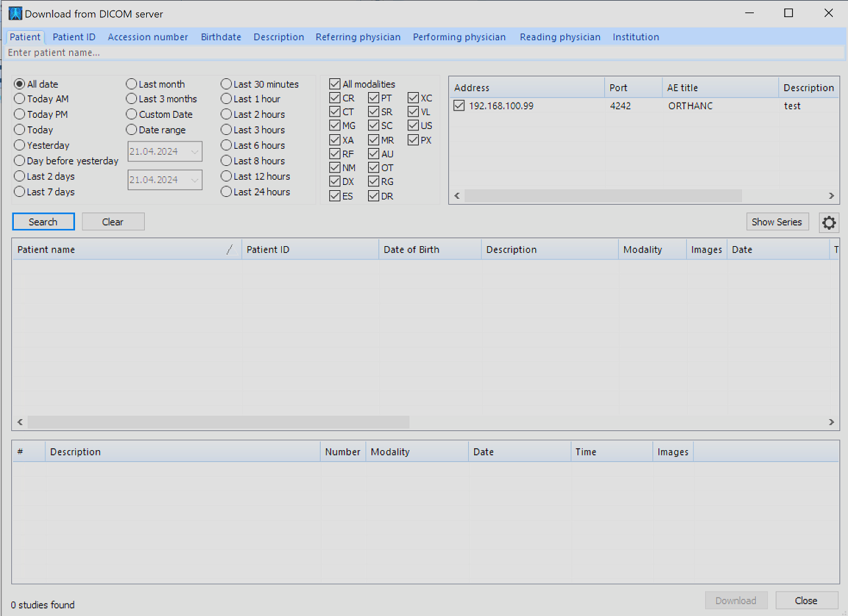Uncheck the MR modality checkbox
This screenshot has height=616, width=848.
[374, 140]
